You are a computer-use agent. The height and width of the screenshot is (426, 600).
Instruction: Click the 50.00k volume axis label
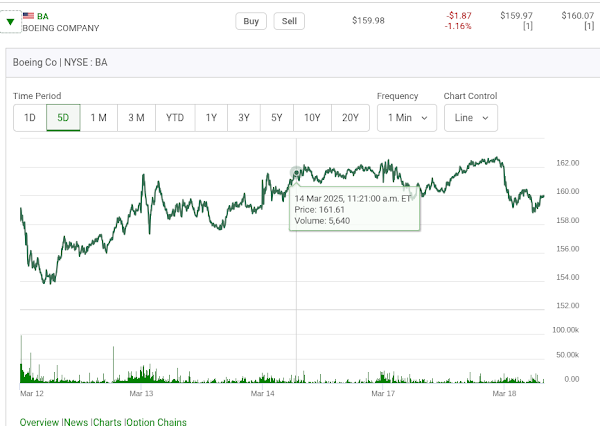pos(567,355)
